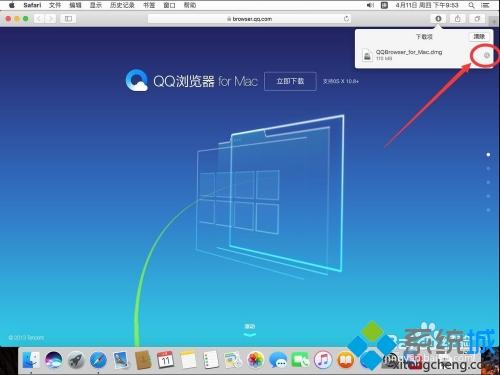Open Siri from the Dock
This screenshot has width=500, height=375.
[x=53, y=360]
